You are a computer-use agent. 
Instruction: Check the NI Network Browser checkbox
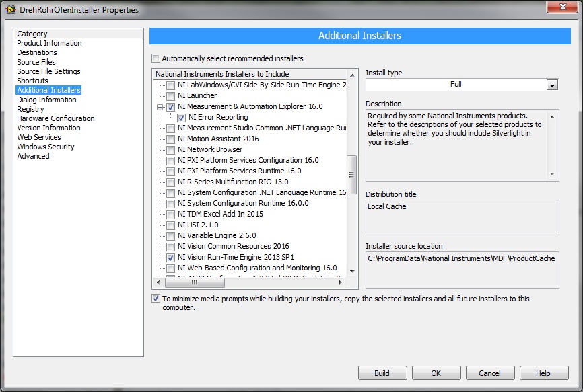click(171, 150)
